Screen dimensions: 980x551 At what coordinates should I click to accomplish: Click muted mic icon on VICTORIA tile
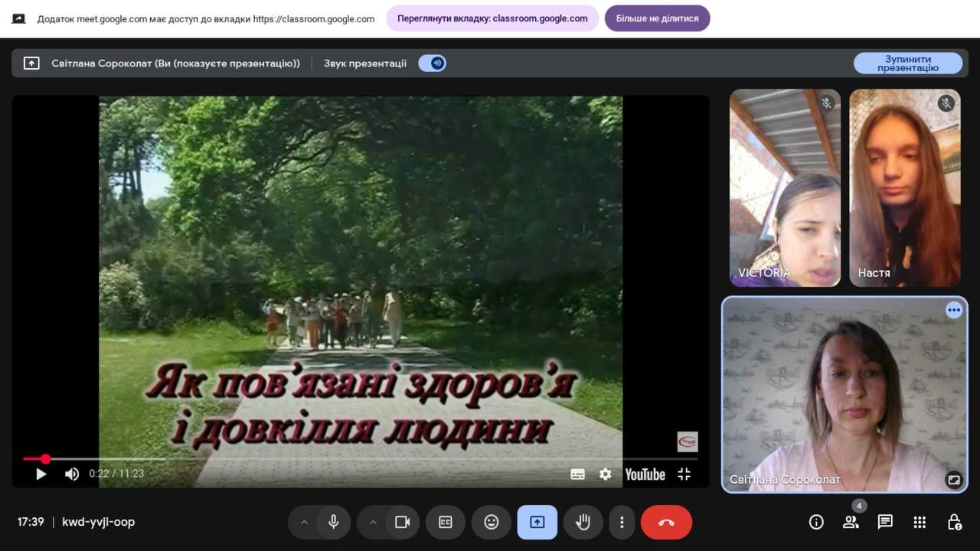click(827, 103)
